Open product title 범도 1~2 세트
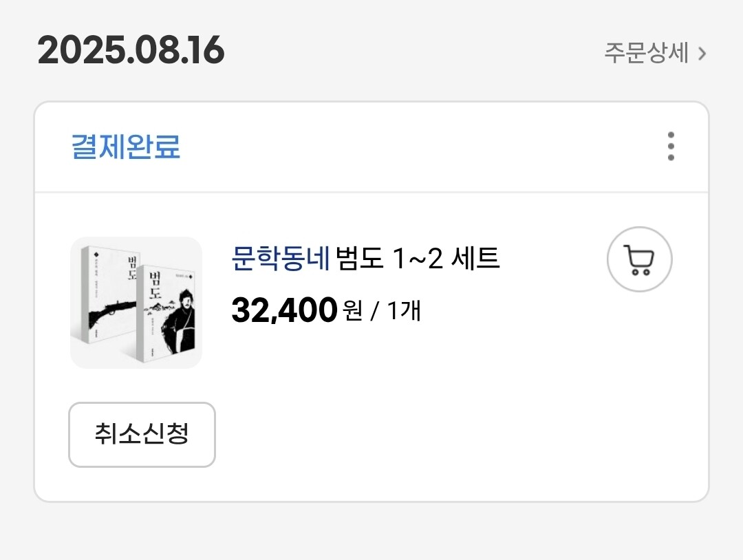The height and width of the screenshot is (560, 743). (418, 258)
